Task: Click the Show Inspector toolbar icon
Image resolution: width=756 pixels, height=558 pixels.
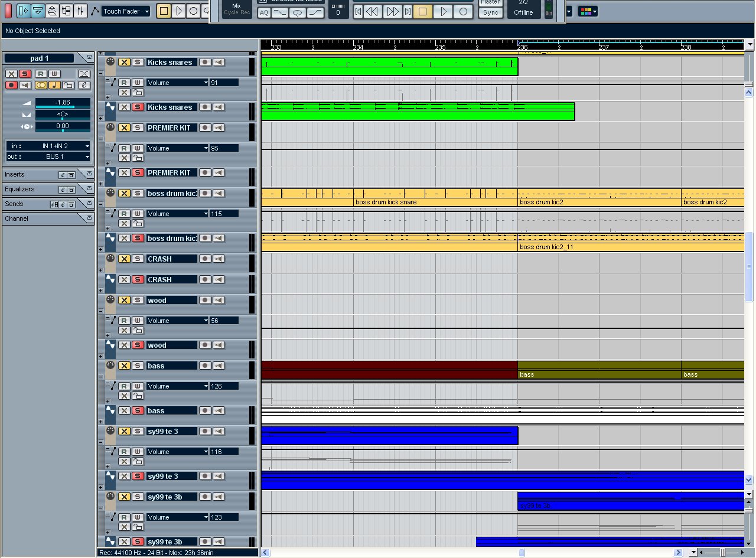Action: tap(24, 11)
